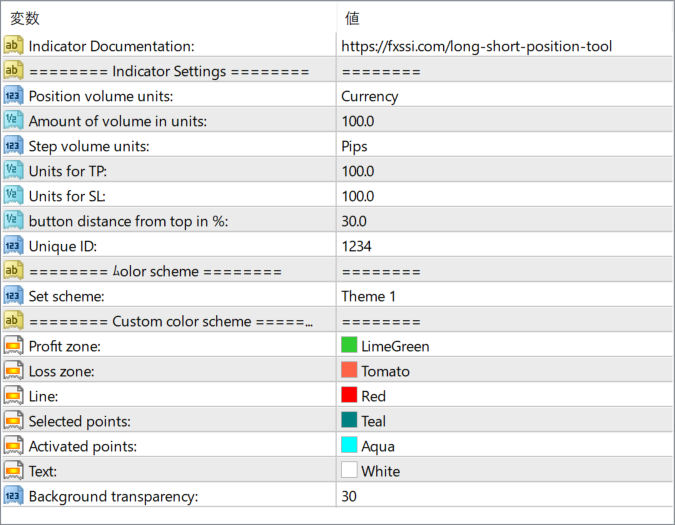Screen dimensions: 675x525
Task: Edit the Units for SL value 100.0
Action: pos(358,196)
